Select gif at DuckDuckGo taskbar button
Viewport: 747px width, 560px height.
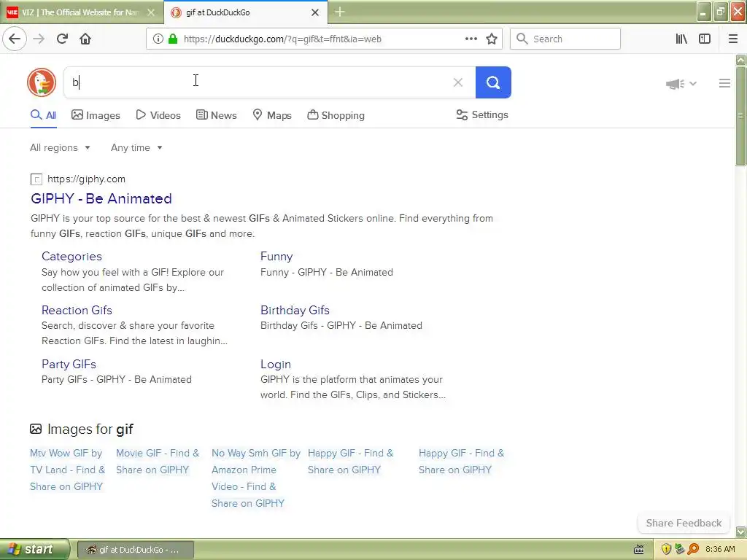135,550
